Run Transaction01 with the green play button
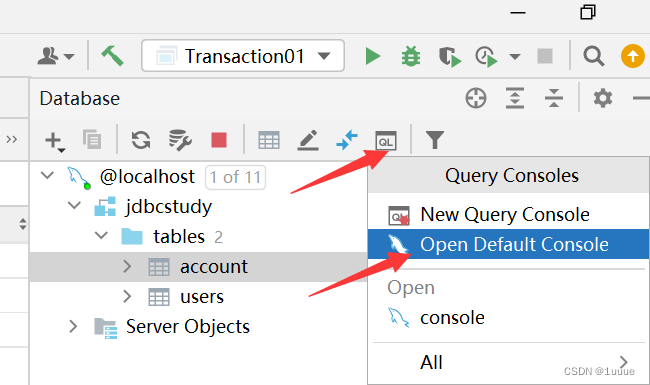 [x=373, y=56]
